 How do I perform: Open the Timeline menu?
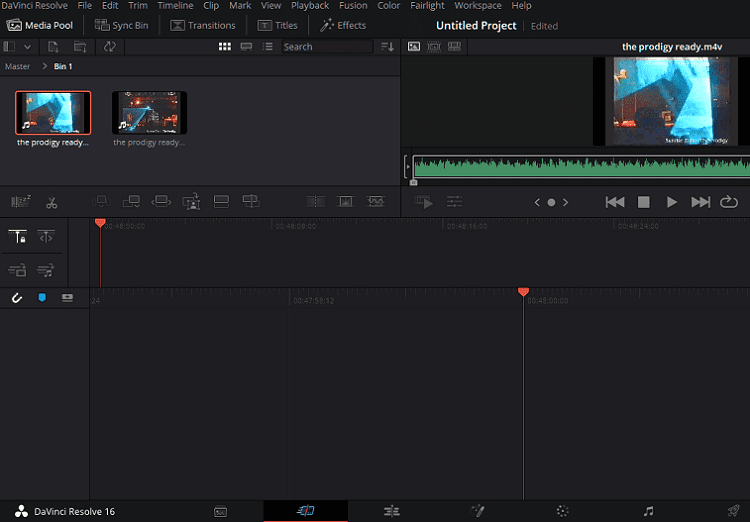176,5
